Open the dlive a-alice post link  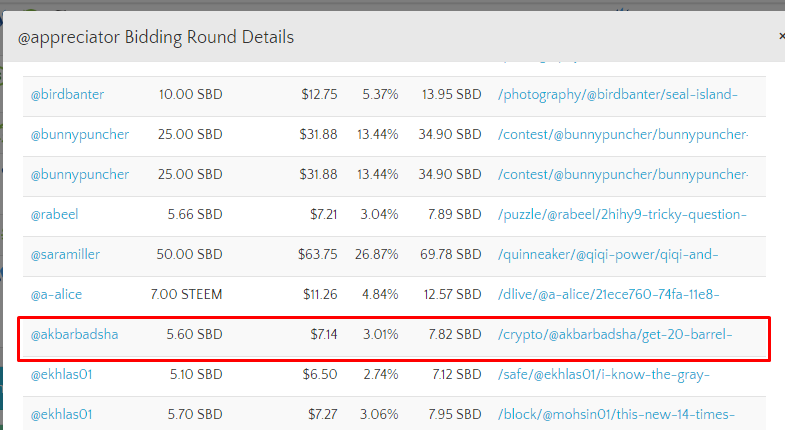(608, 294)
